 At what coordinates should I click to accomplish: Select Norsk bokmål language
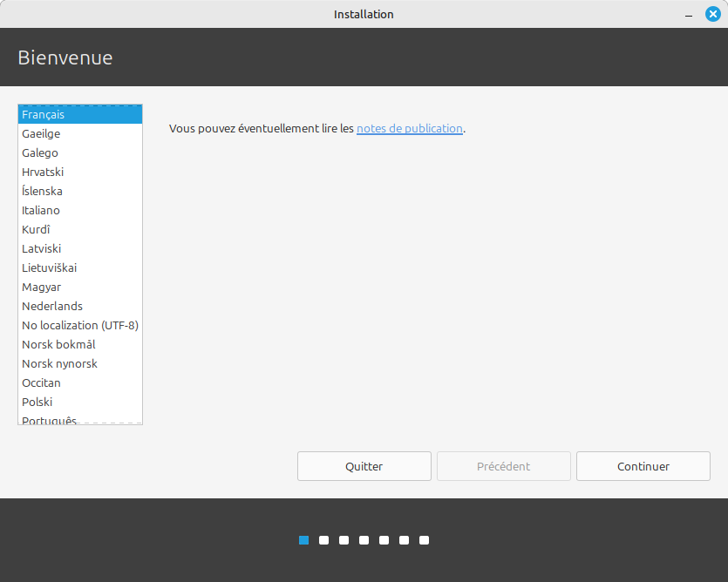[80, 345]
